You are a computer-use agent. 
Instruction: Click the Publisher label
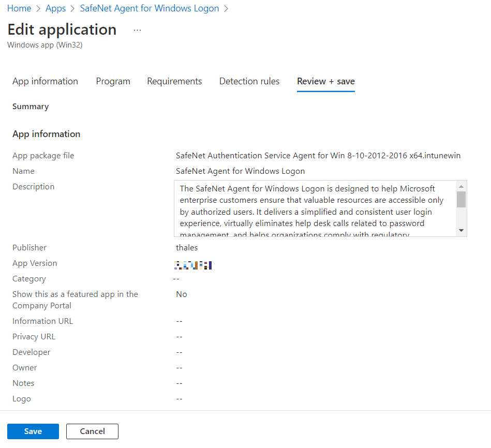(x=29, y=248)
